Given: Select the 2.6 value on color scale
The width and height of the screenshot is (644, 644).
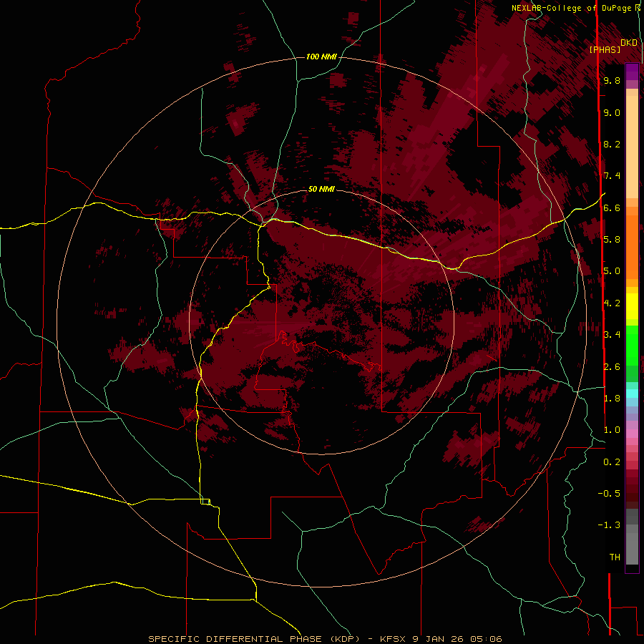Looking at the screenshot, I should coord(612,366).
